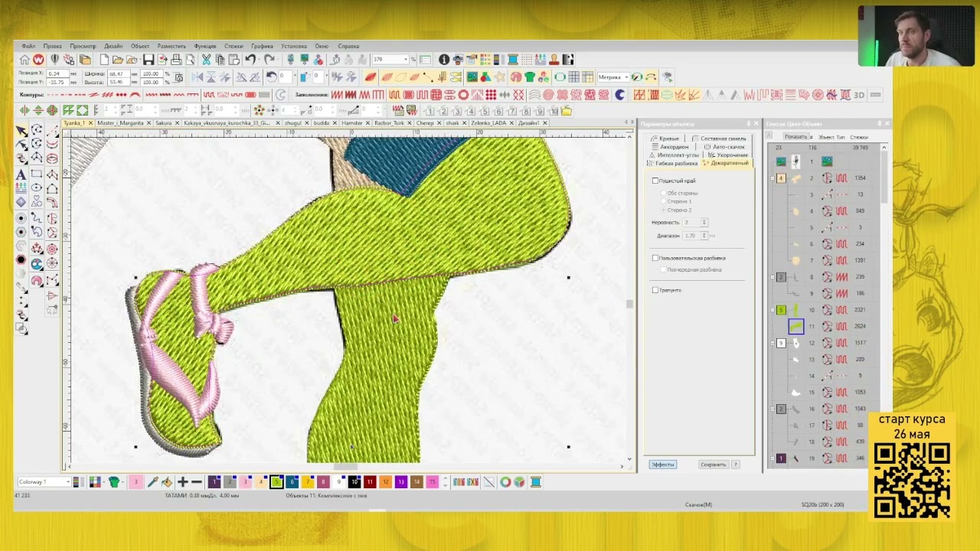Enable the Пользовательская разбивка checkbox
The height and width of the screenshot is (551, 980).
(655, 258)
